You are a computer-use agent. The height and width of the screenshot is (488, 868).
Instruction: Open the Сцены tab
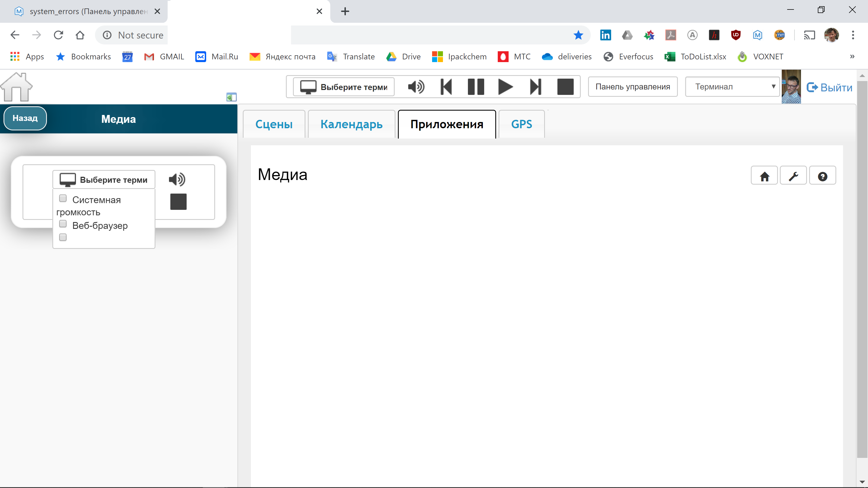[274, 124]
